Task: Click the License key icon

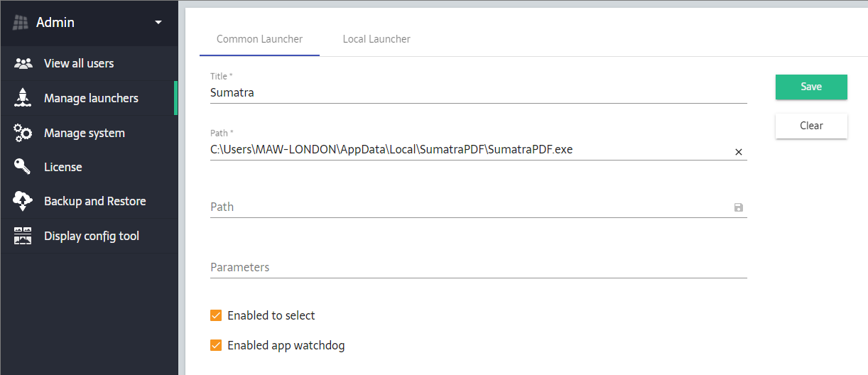Action: pos(23,167)
